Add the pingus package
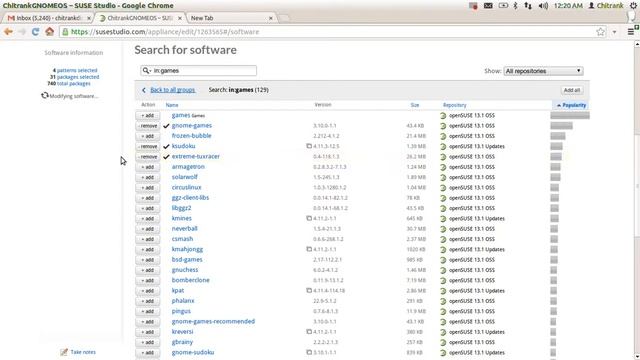Image resolution: width=640 pixels, height=360 pixels. (x=147, y=311)
